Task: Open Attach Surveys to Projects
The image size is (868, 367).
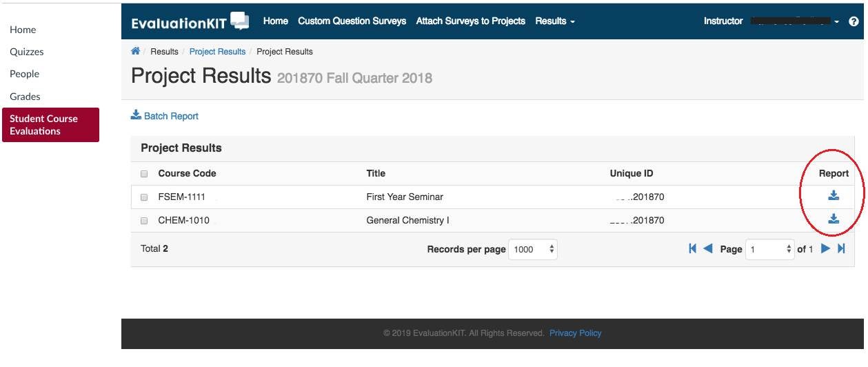Action: click(470, 21)
